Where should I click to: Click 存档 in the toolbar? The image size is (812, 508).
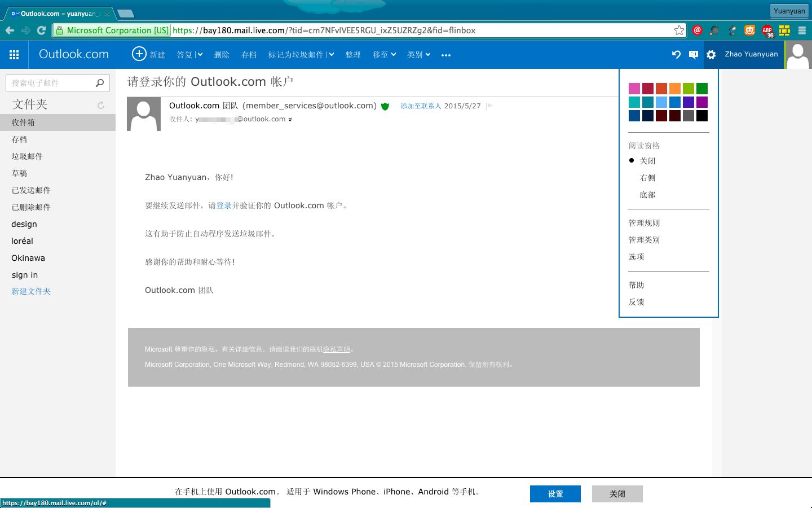249,55
